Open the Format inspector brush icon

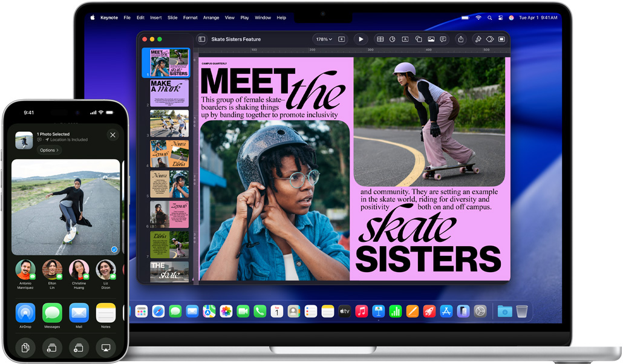click(478, 39)
